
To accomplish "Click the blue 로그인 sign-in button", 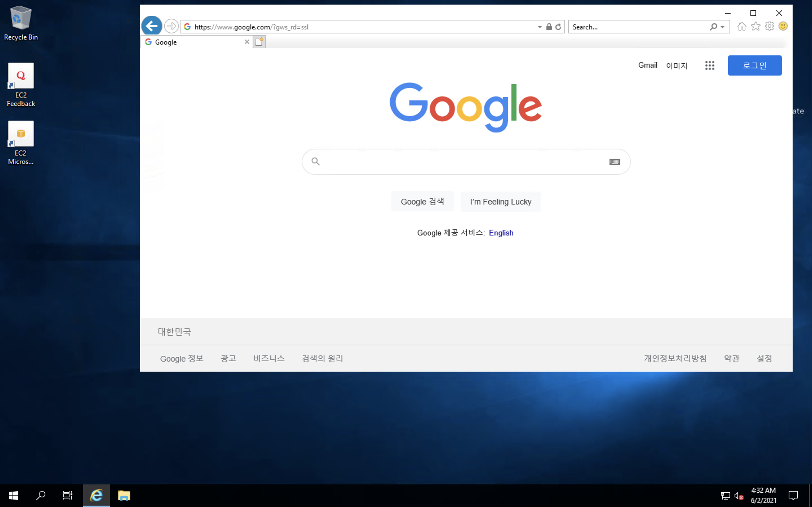I will point(754,65).
